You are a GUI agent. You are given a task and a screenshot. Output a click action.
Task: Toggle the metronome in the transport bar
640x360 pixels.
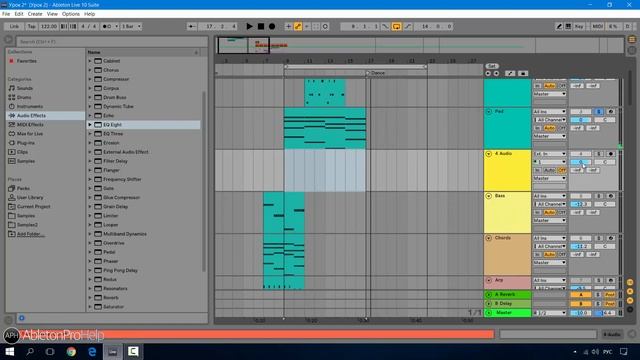[x=108, y=27]
